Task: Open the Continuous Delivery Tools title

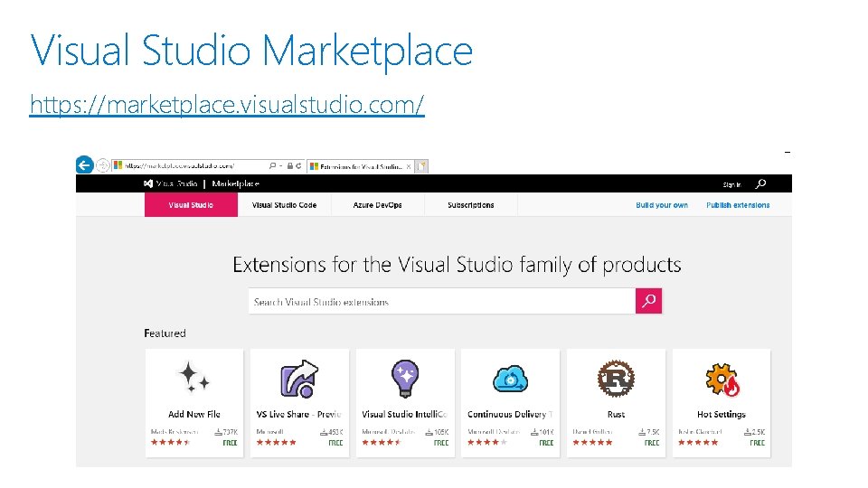Action: (510, 414)
